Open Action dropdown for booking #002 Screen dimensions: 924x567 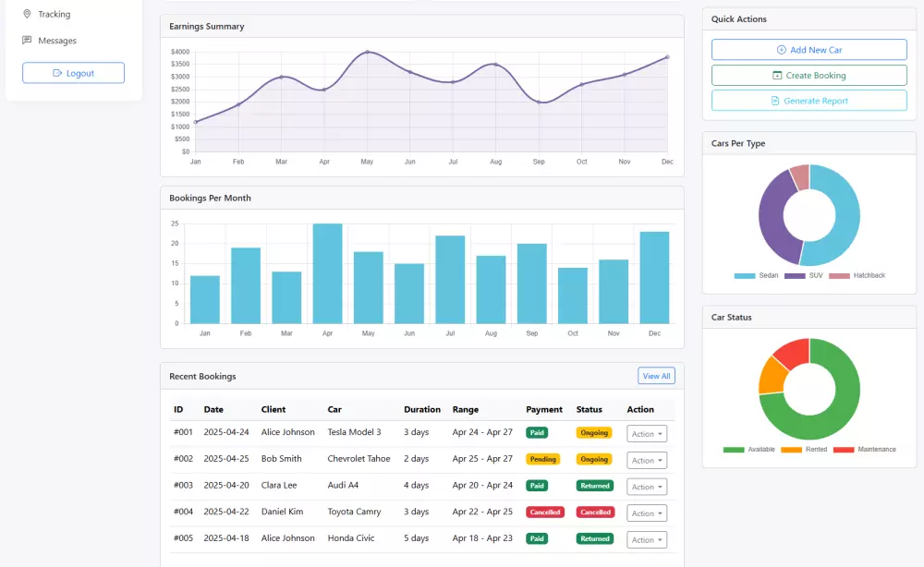pos(647,461)
